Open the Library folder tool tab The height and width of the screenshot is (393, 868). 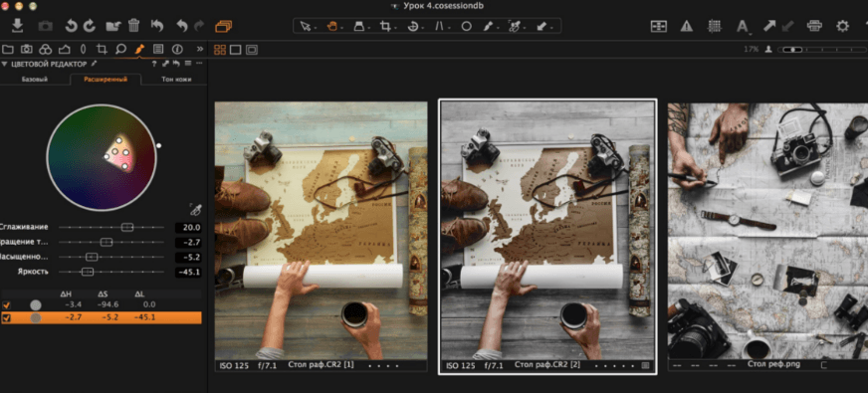[x=8, y=49]
